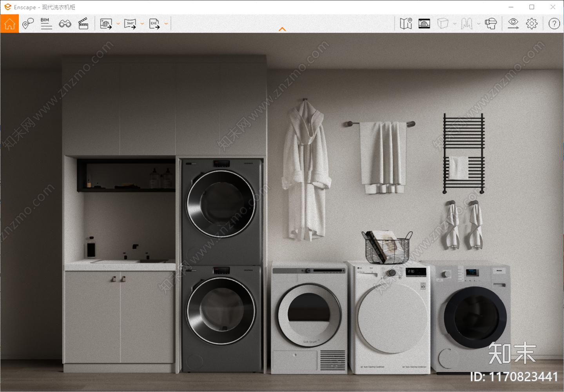Click the Screenshot export icon
The height and width of the screenshot is (392, 564).
(106, 24)
